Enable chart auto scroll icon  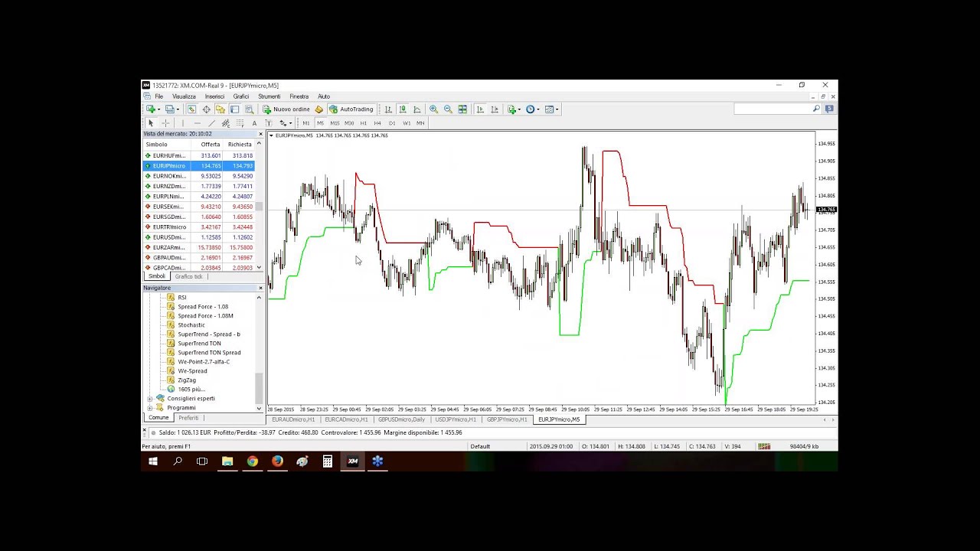click(480, 109)
